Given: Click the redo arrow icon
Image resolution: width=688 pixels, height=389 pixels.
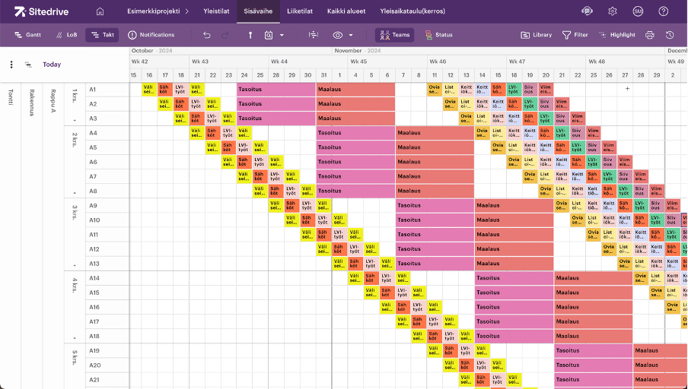Looking at the screenshot, I should (x=225, y=35).
